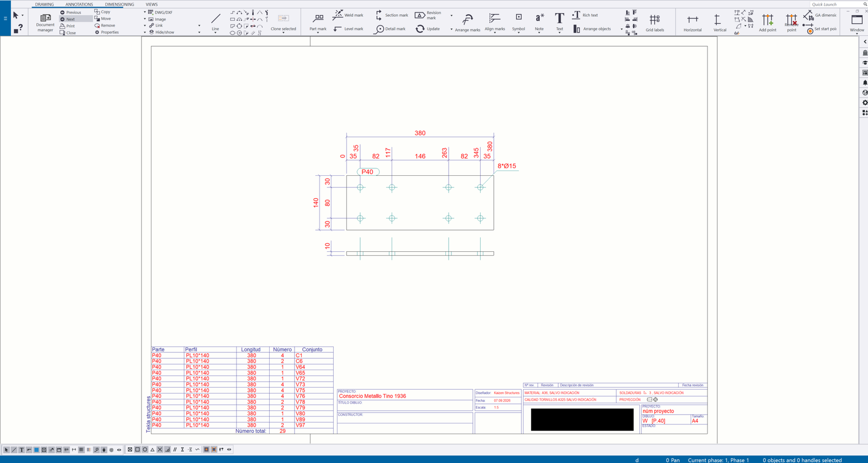The image size is (868, 463).
Task: Expand the side pane chevron
Action: [x=865, y=42]
